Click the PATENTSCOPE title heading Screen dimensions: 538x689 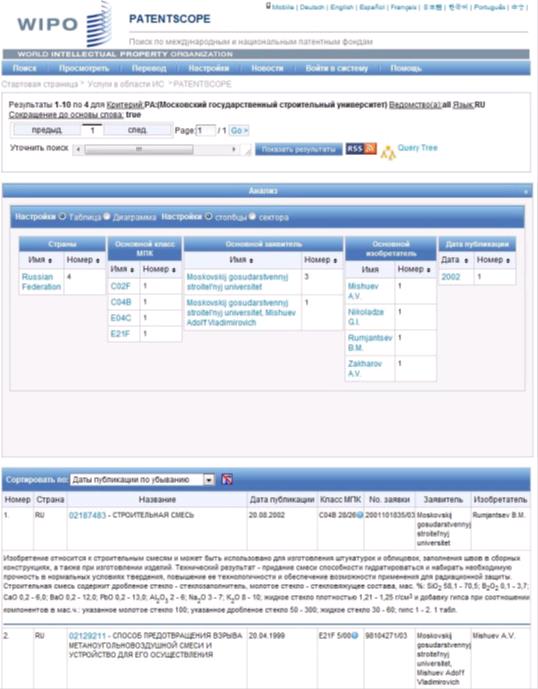(x=170, y=19)
